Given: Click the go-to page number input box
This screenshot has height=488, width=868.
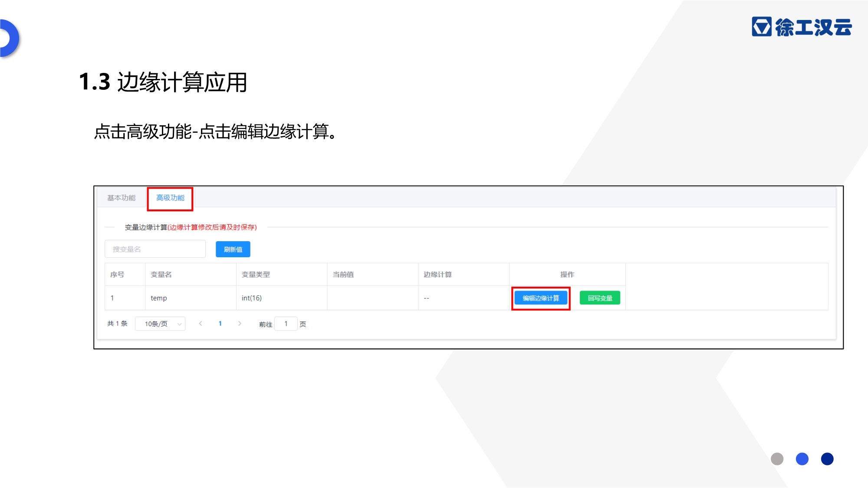Looking at the screenshot, I should coord(286,324).
